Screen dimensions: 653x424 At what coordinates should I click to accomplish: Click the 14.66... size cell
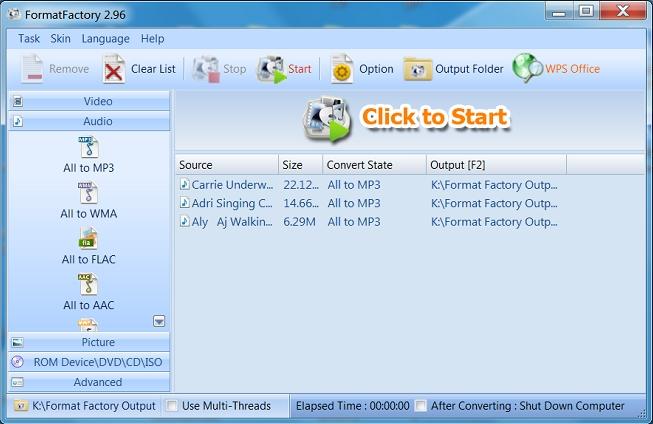[x=301, y=203]
